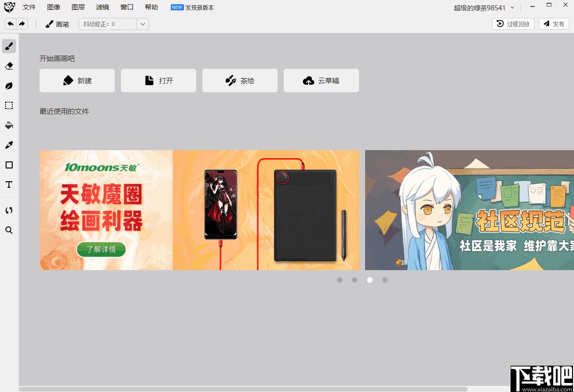Select the magnifier zoom tool

9,230
